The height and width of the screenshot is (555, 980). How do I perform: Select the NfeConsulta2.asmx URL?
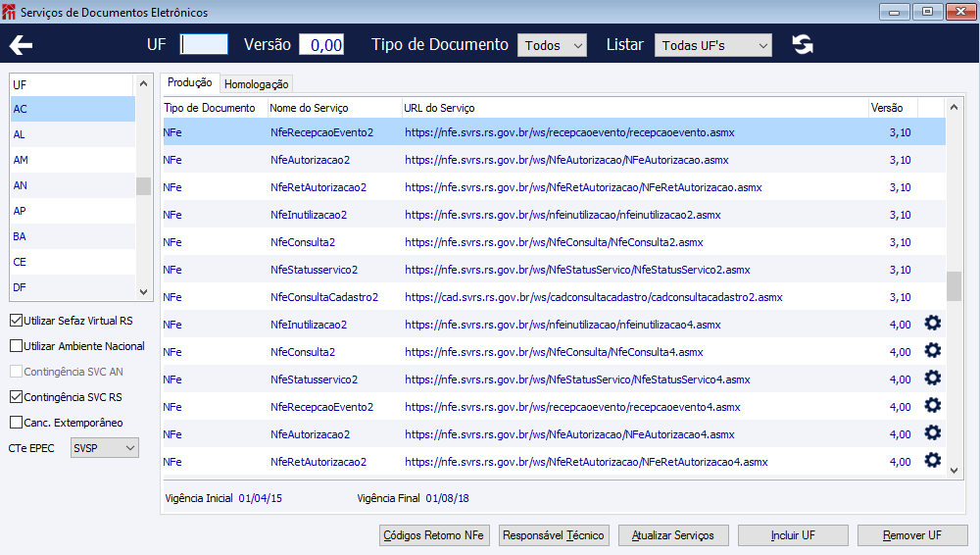click(554, 243)
